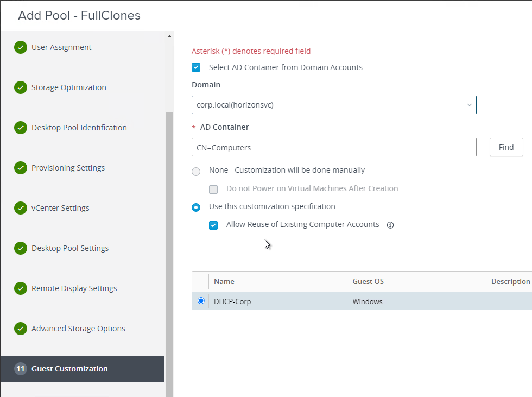Open the Domain dropdown corp.local(horizonsvc)
The width and height of the screenshot is (532, 397).
pyautogui.click(x=334, y=105)
